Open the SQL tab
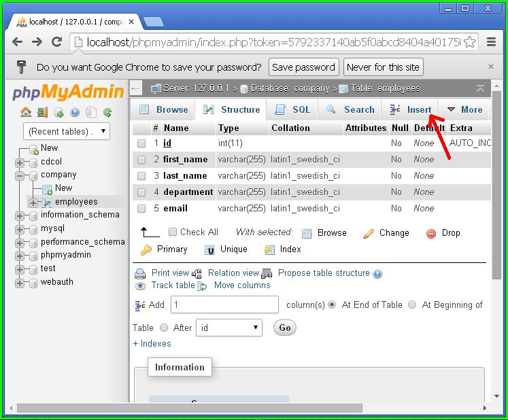This screenshot has height=420, width=508. pos(292,109)
